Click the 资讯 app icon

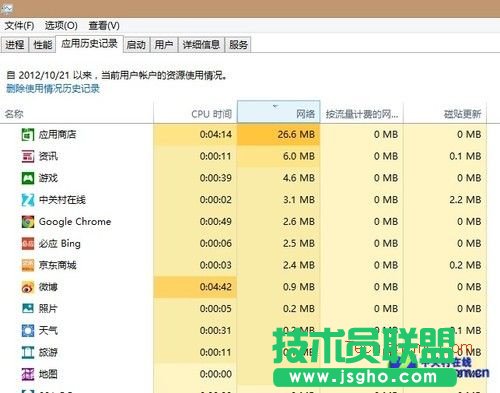point(28,156)
